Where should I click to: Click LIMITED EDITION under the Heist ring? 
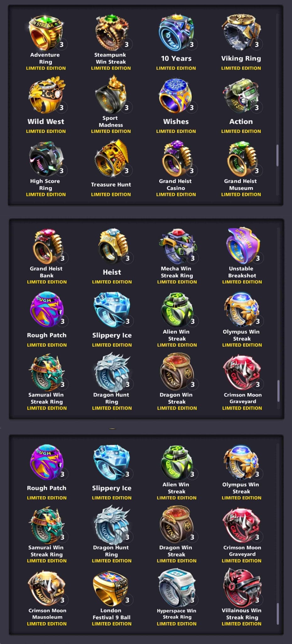tap(112, 282)
